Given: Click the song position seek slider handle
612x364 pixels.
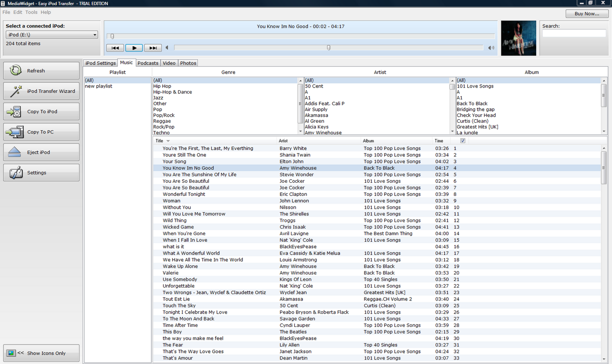Looking at the screenshot, I should point(112,36).
